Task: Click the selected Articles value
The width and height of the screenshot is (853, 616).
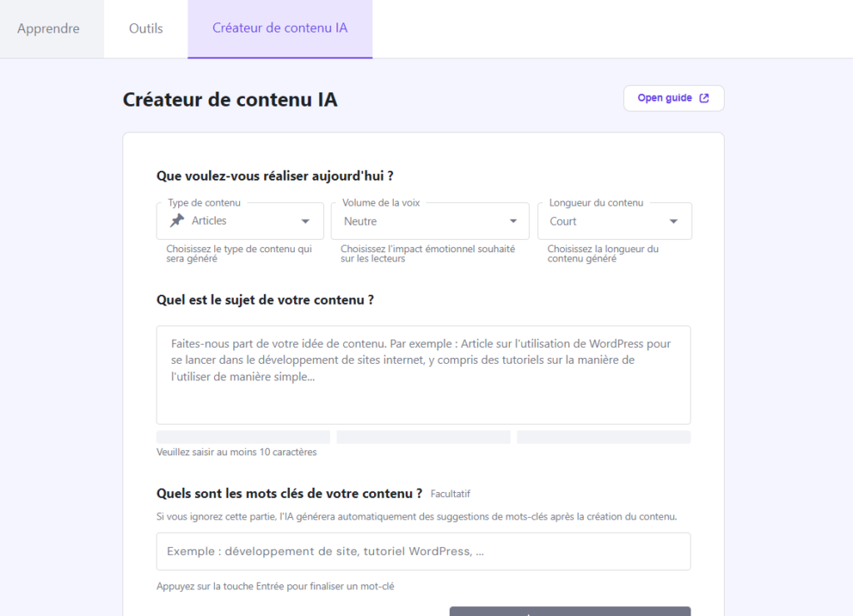Action: click(x=209, y=221)
